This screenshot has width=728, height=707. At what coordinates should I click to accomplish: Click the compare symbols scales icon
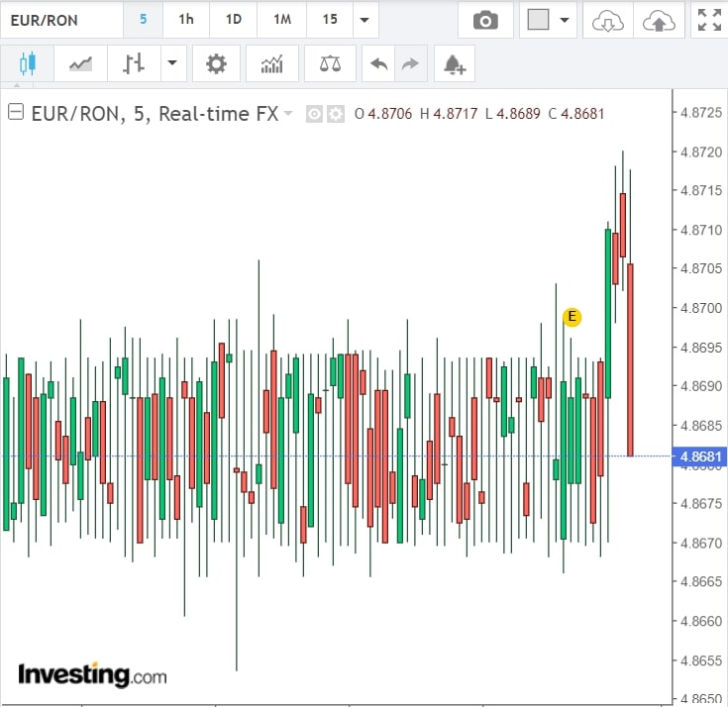click(x=330, y=64)
